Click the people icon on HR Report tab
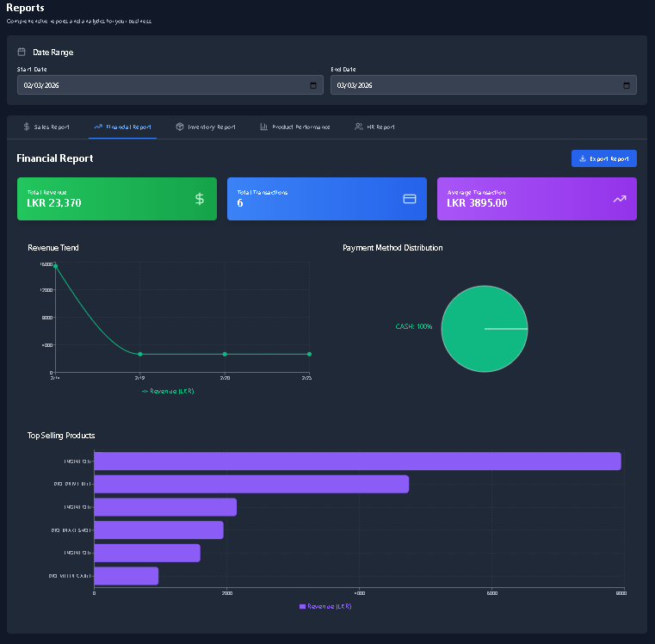Viewport: 655px width, 644px height. (x=359, y=127)
